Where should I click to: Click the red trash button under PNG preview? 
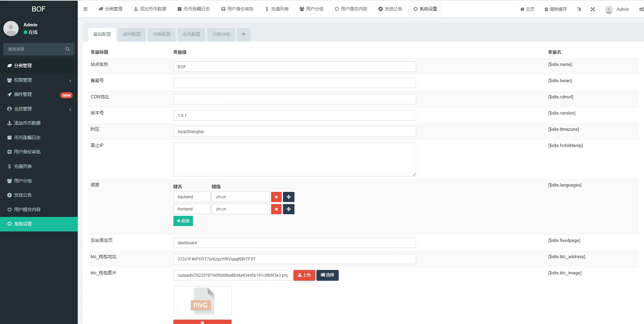(x=202, y=322)
